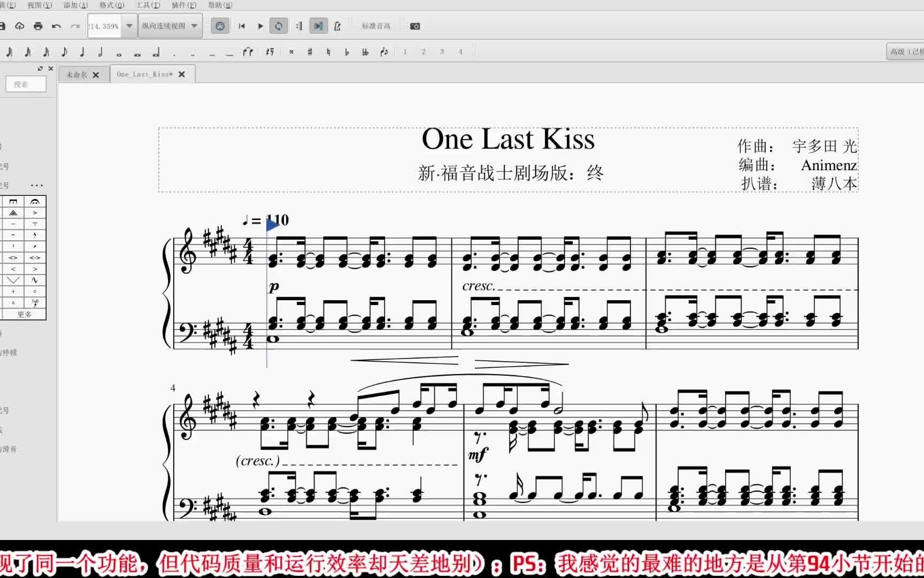Close the 未命名 tab
The height and width of the screenshot is (578, 924).
coord(96,75)
